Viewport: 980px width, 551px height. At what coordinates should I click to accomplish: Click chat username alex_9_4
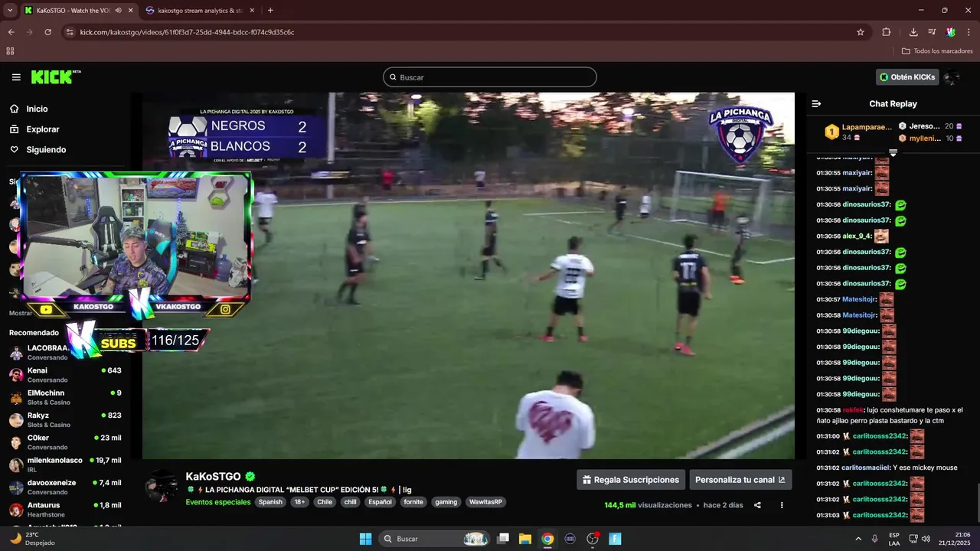point(857,236)
